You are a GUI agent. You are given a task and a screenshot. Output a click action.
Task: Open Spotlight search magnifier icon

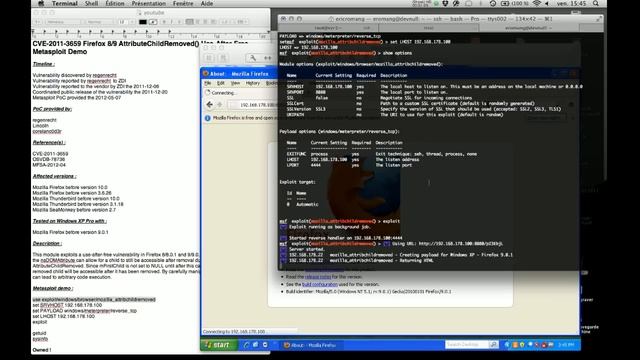click(596, 4)
